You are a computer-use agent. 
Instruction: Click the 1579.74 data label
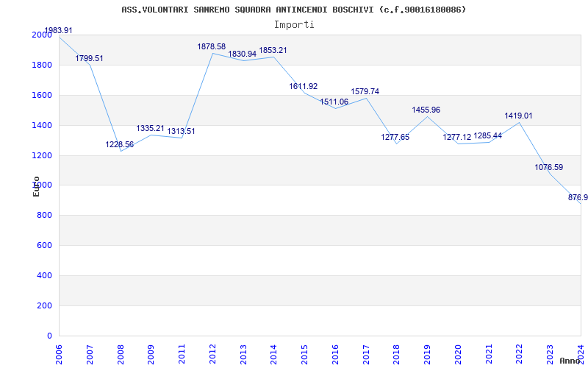[x=365, y=91]
